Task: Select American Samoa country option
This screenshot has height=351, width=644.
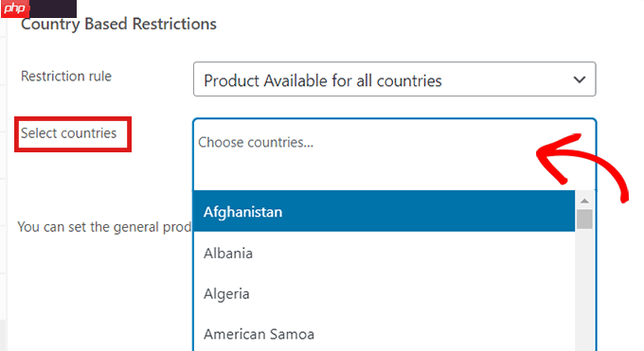Action: (384, 334)
